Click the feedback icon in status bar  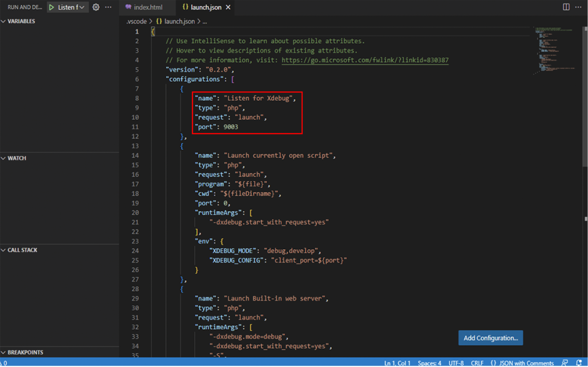(564, 363)
